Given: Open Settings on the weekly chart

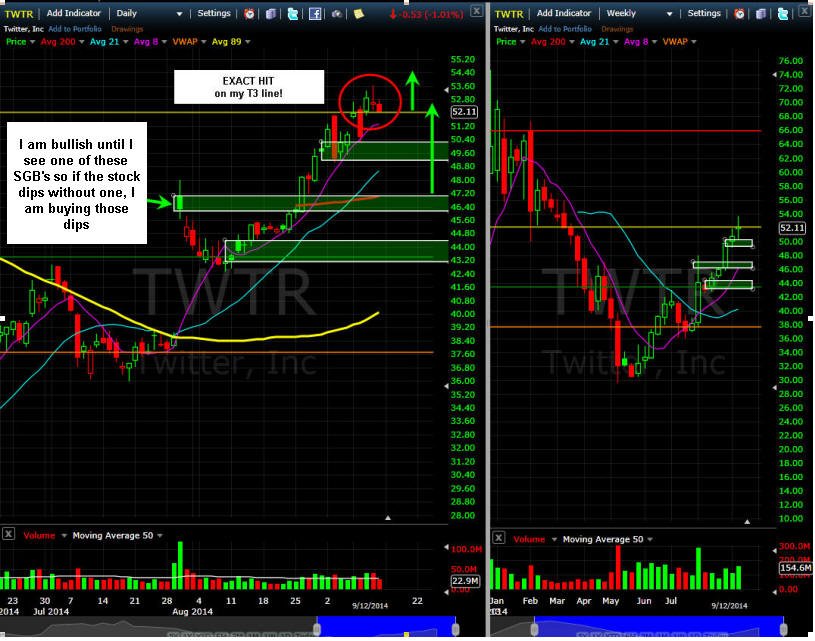Looking at the screenshot, I should [x=704, y=13].
